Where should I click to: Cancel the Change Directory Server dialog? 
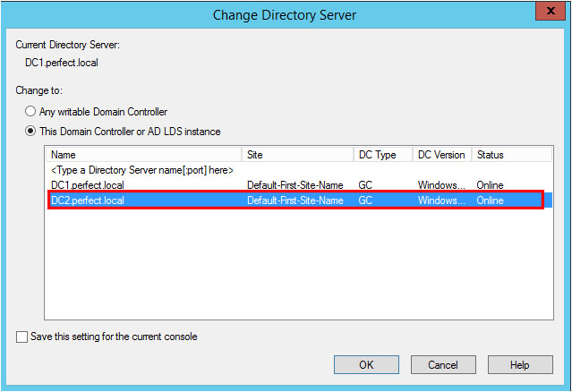pyautogui.click(x=443, y=364)
